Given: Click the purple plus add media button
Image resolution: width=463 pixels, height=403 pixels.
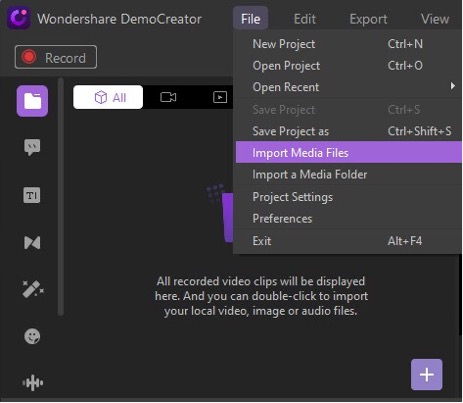Looking at the screenshot, I should (427, 375).
